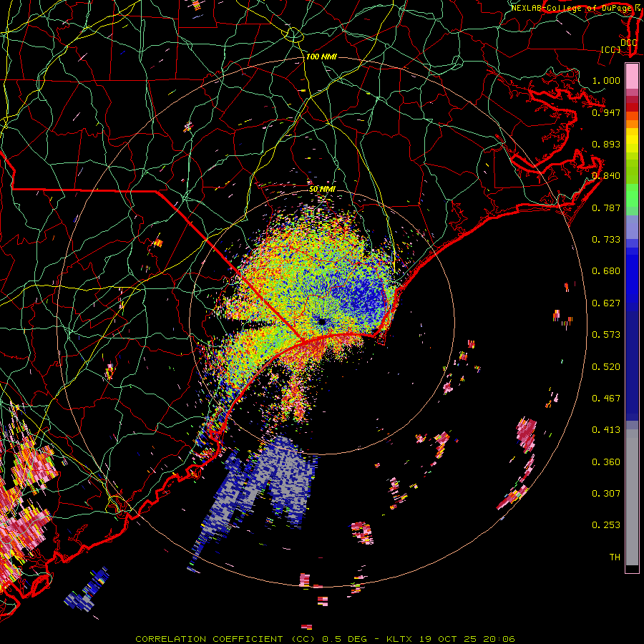Screen dimensions: 644x644
Task: Select the 0.413 scale value
Action: (606, 430)
